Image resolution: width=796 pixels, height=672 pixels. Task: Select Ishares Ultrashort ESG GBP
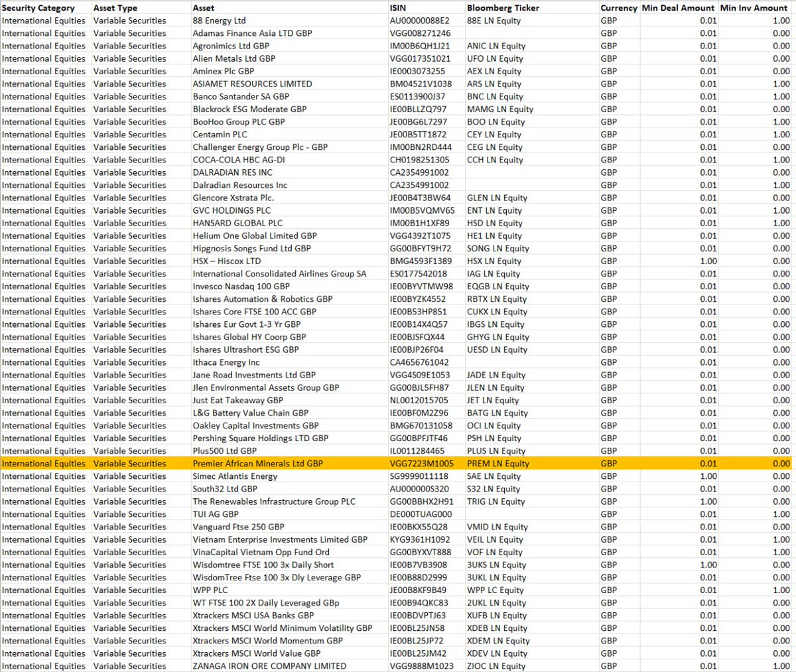(x=245, y=350)
